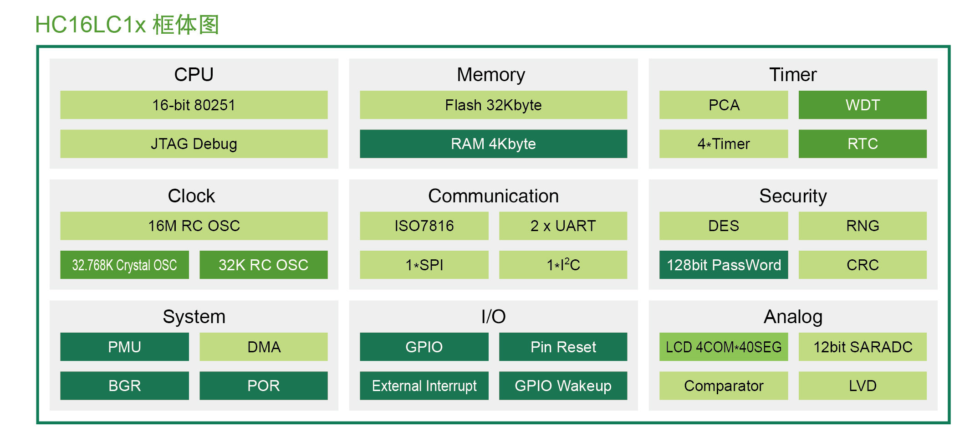
Task: Click the 16-bit 80251 CPU block
Action: coord(194,105)
